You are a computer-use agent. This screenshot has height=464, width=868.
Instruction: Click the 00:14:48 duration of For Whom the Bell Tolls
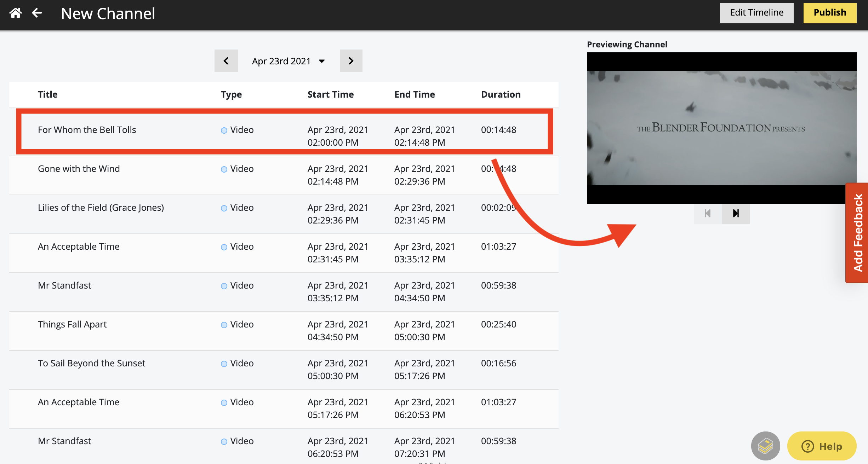(498, 130)
